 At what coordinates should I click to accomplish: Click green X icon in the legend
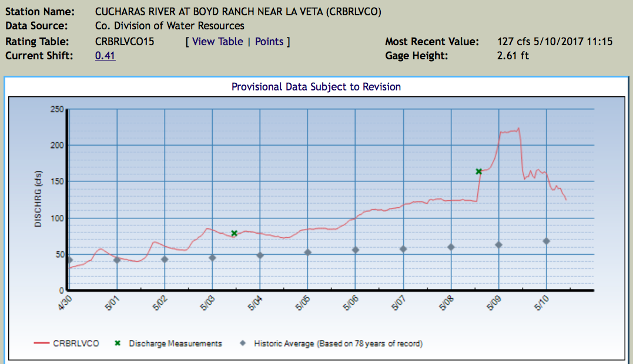click(x=118, y=343)
